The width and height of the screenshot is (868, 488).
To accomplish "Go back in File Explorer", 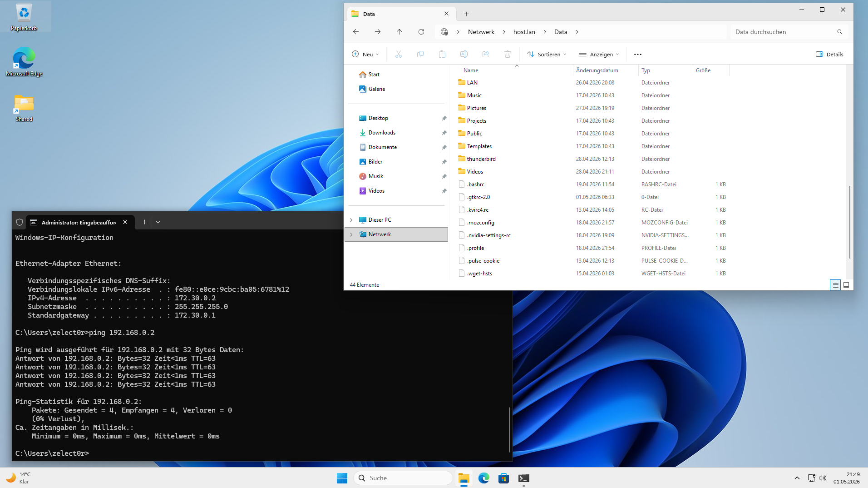I will [356, 32].
